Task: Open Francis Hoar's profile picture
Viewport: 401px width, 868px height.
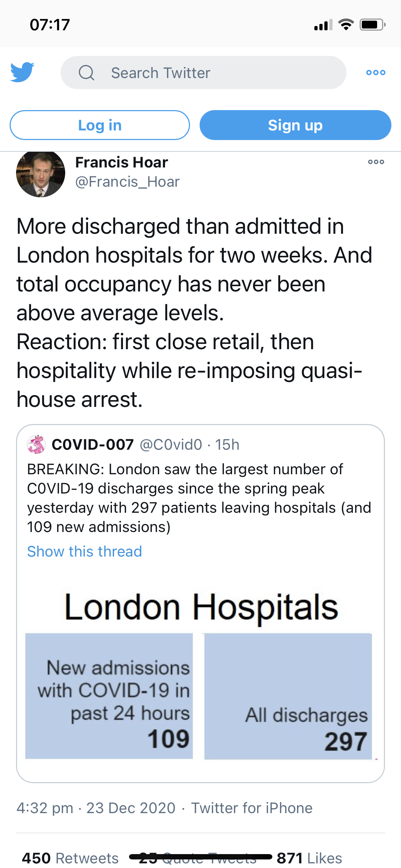Action: pos(41,173)
